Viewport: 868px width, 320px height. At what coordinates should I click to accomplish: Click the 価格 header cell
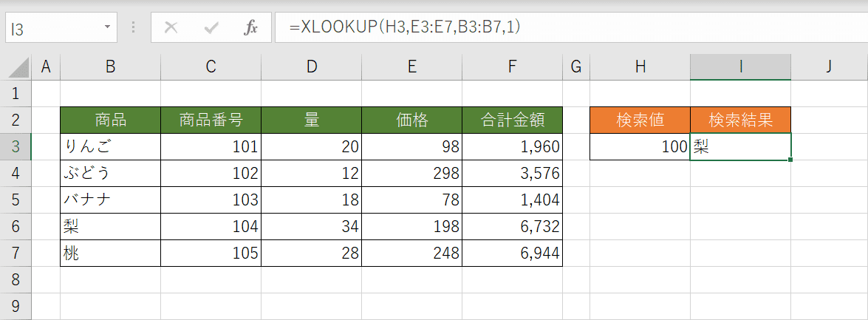coord(412,120)
